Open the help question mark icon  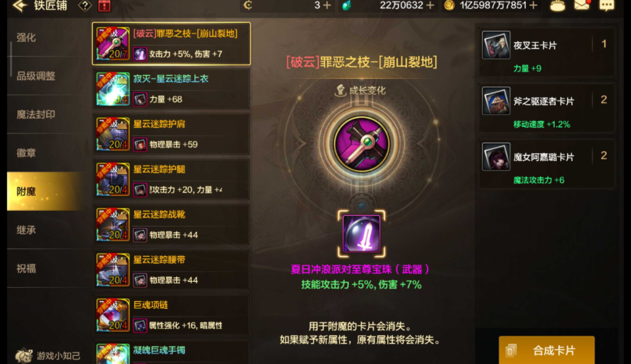pyautogui.click(x=85, y=6)
